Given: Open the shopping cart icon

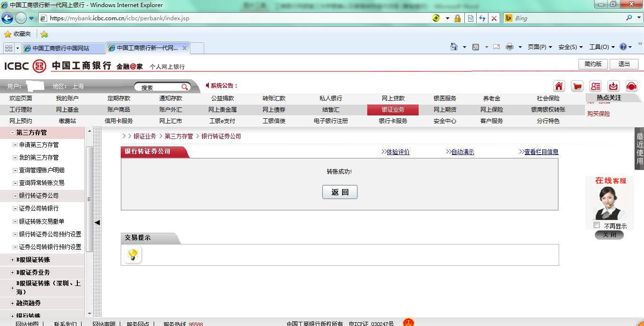Looking at the screenshot, I should point(577,86).
